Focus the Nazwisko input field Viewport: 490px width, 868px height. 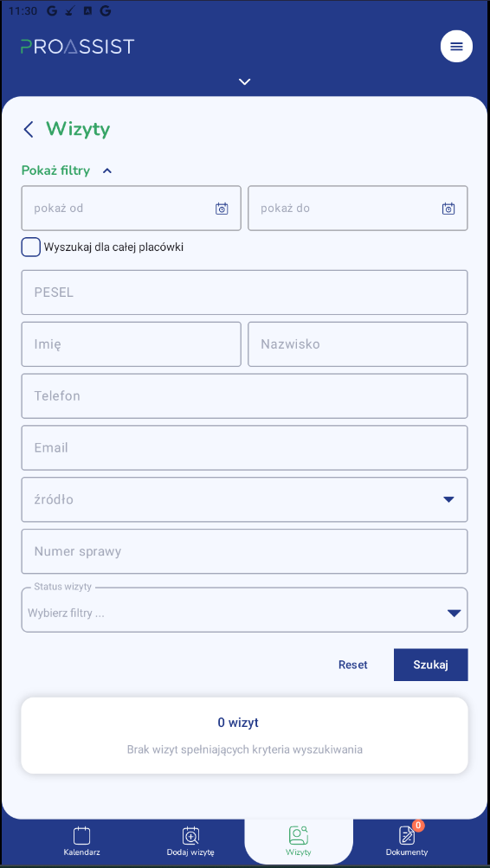pyautogui.click(x=358, y=344)
